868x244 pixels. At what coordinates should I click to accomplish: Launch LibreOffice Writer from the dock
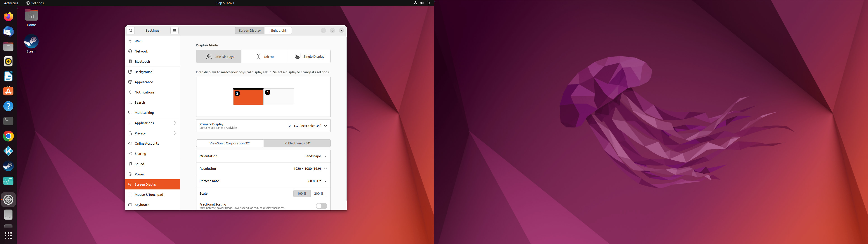[x=8, y=76]
